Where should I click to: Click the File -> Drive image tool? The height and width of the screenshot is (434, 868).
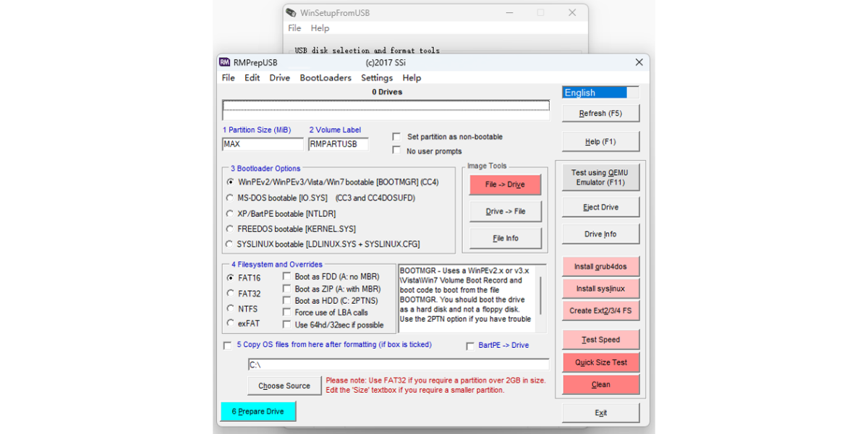505,184
